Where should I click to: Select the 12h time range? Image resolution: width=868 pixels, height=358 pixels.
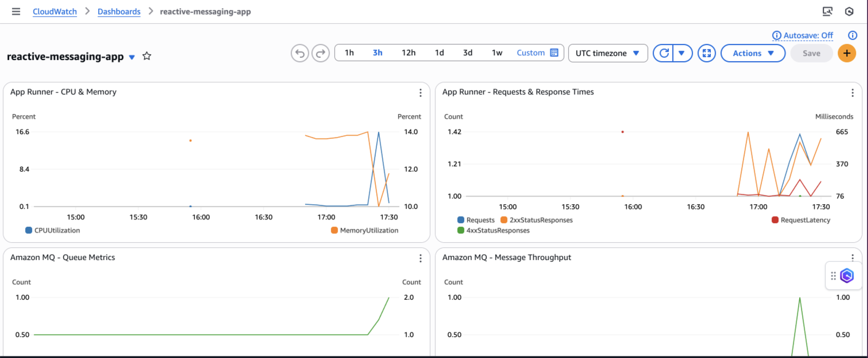pos(408,53)
